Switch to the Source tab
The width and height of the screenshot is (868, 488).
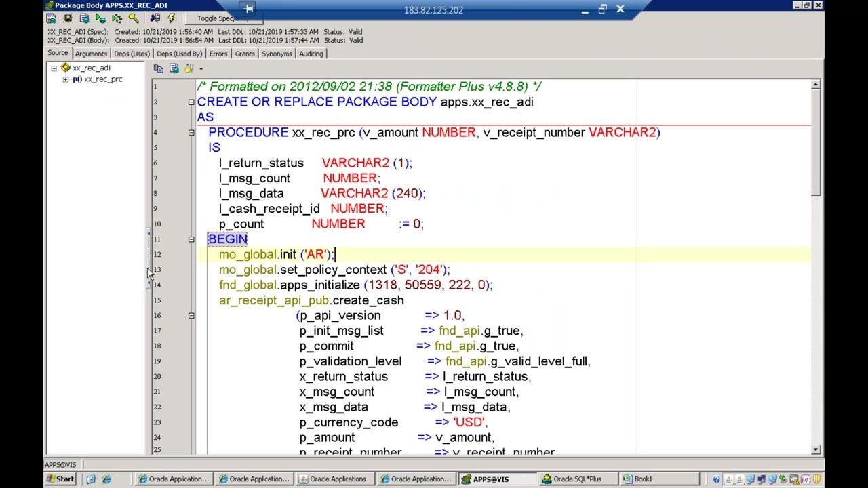[58, 53]
